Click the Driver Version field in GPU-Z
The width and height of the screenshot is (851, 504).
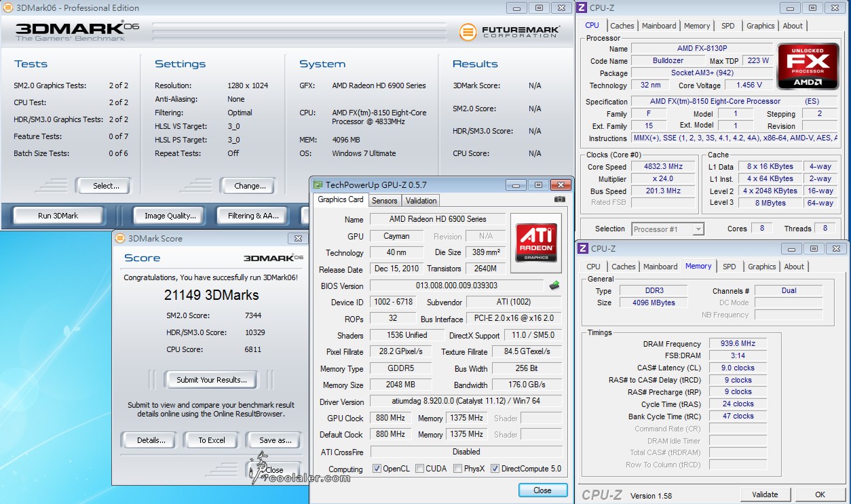click(466, 402)
